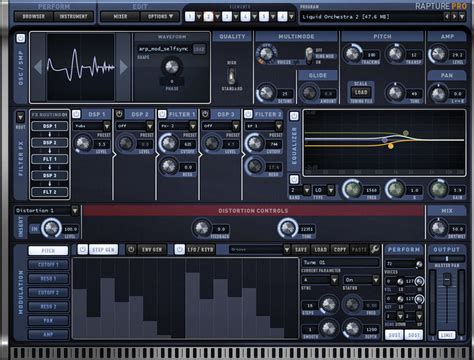
Task: Open the Instrument page
Action: coord(73,16)
